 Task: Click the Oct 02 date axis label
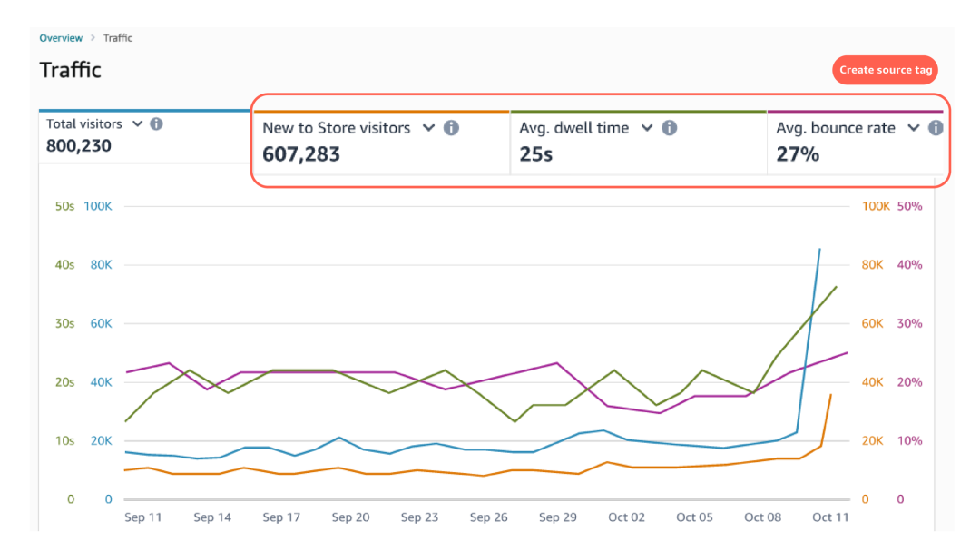tap(626, 517)
